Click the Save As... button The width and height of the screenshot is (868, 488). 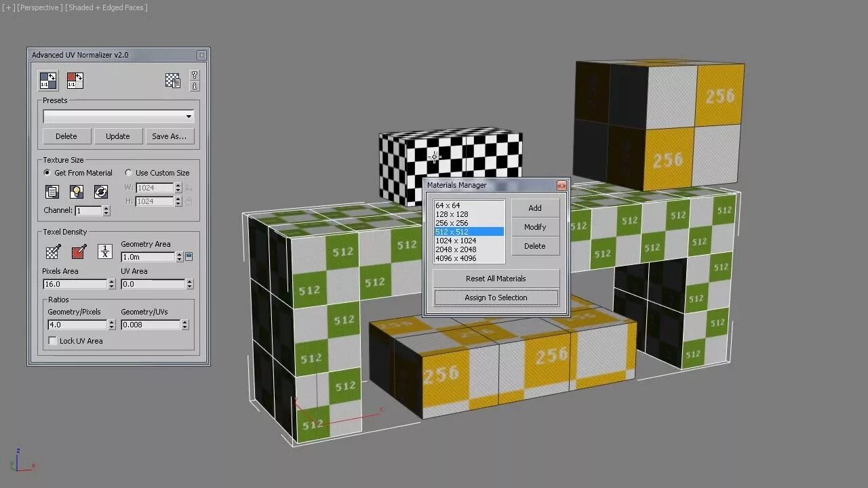point(170,136)
